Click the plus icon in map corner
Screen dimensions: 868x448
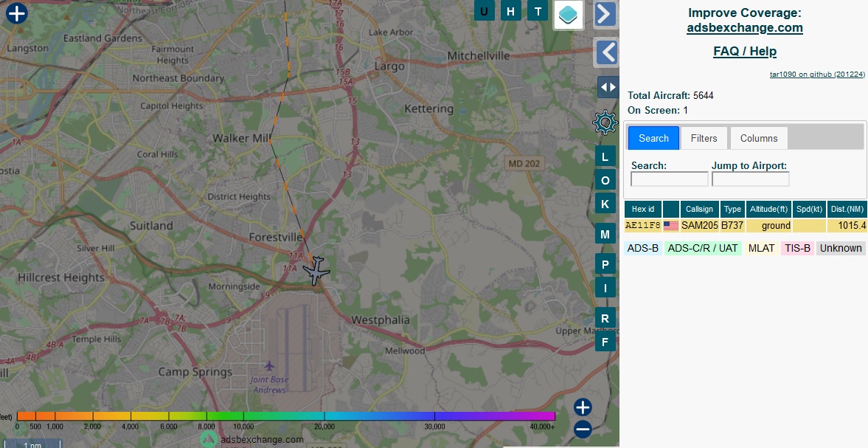point(17,13)
